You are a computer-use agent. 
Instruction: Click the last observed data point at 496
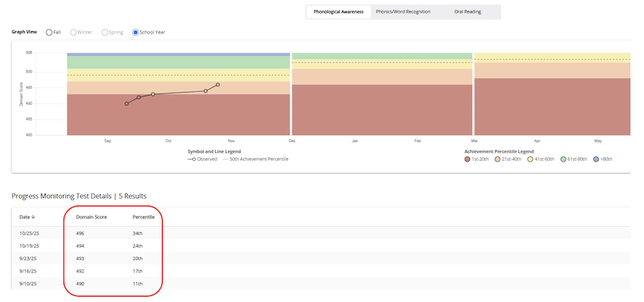click(x=217, y=85)
